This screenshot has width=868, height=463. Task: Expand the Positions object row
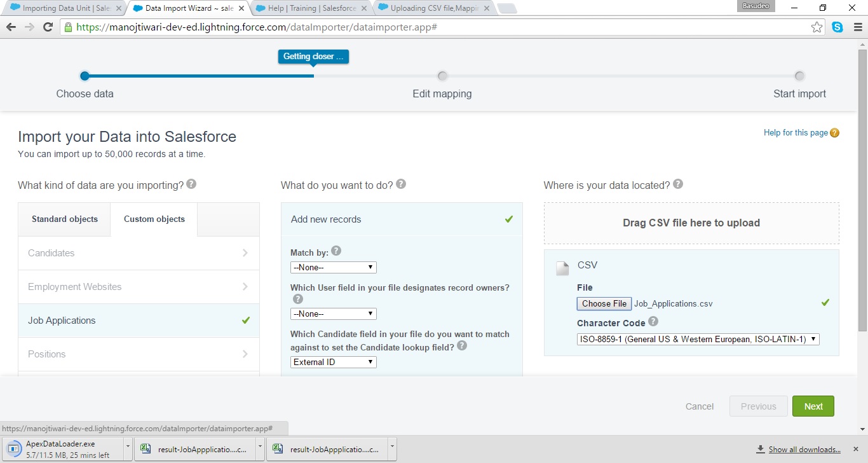coord(139,354)
